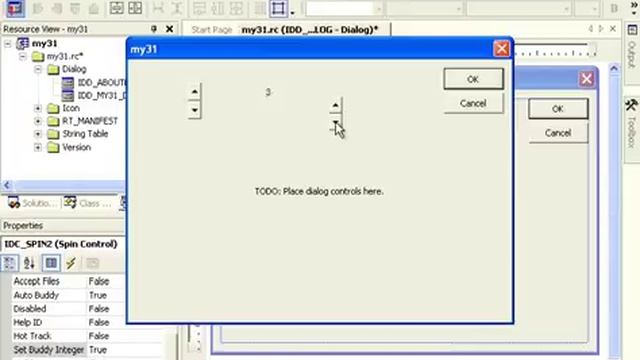
Task: Expand the Icon folder node
Action: point(38,108)
